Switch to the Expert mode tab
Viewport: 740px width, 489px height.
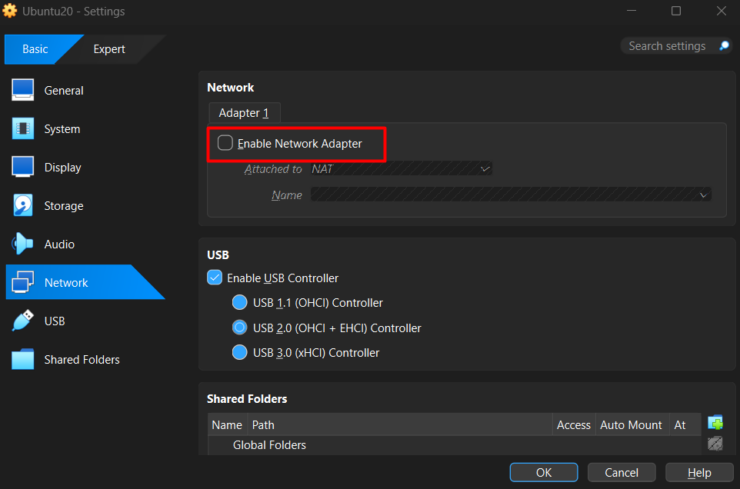109,49
